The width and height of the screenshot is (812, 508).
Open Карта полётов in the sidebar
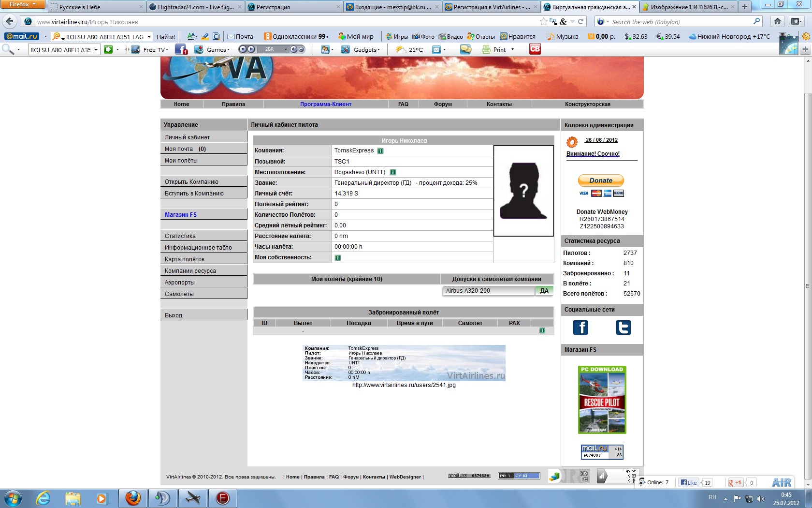coord(203,259)
